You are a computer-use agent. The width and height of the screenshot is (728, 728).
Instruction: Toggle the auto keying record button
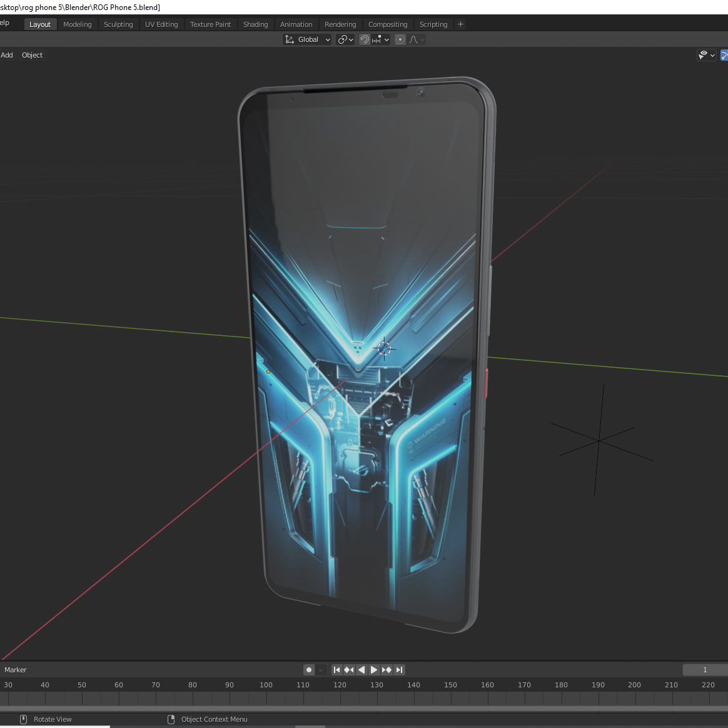point(309,670)
